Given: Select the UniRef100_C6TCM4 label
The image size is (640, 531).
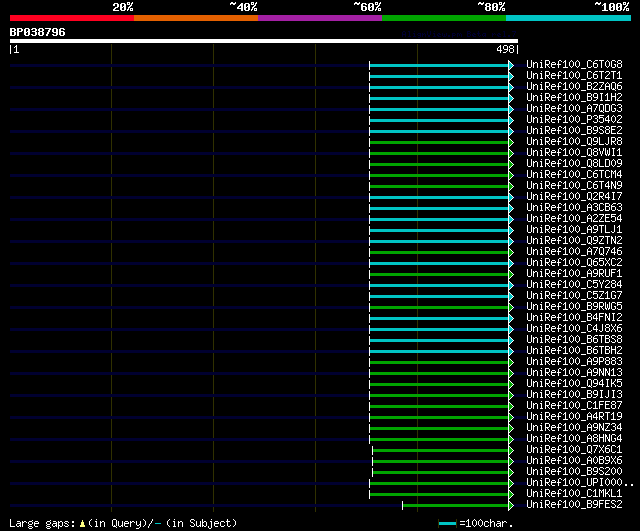Looking at the screenshot, I should click(x=574, y=175).
